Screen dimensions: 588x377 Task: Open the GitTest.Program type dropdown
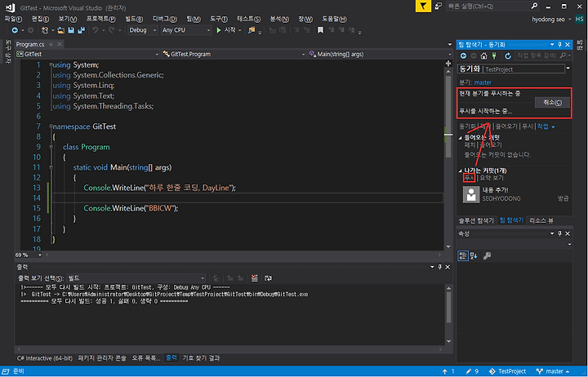pos(234,55)
